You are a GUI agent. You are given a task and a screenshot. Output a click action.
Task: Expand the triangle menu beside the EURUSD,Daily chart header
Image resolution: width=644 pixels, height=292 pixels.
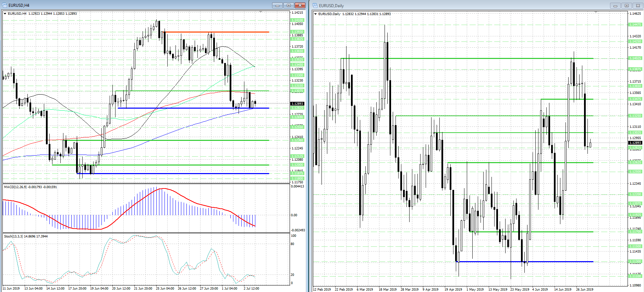[315, 14]
